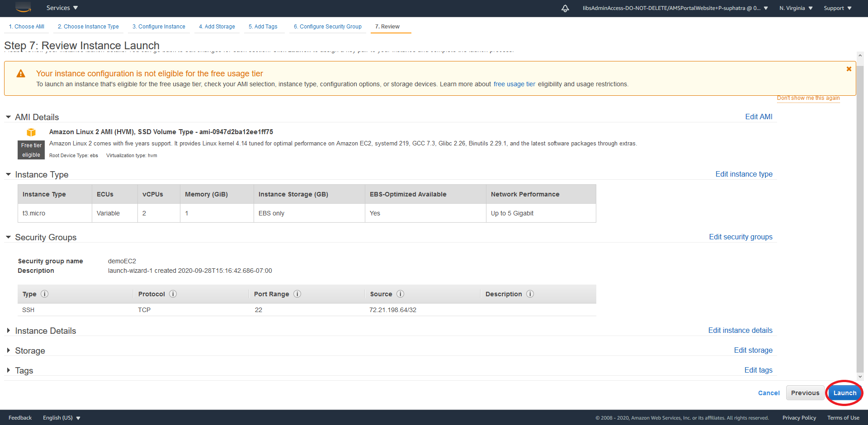This screenshot has width=868, height=425.
Task: Open the Services dropdown menu
Action: tap(62, 8)
